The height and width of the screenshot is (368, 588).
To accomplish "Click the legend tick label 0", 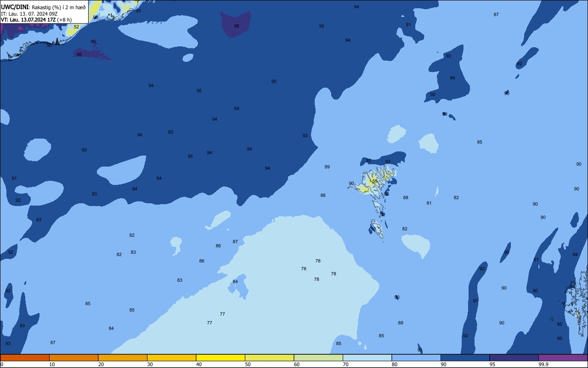I will click(2, 364).
